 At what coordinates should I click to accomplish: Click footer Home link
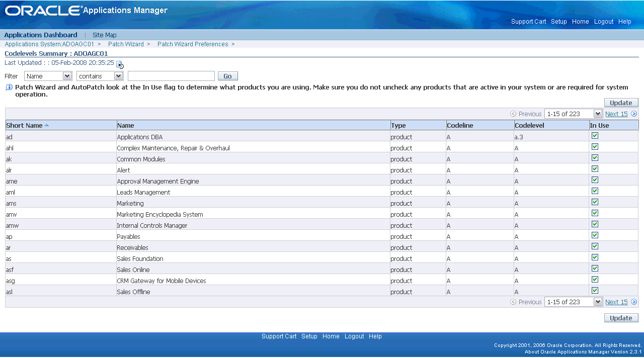(331, 336)
